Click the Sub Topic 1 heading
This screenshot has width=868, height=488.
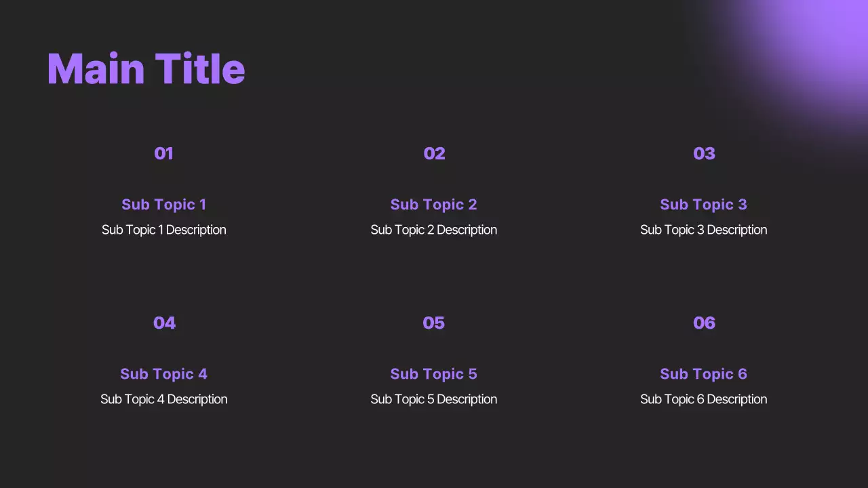[163, 204]
